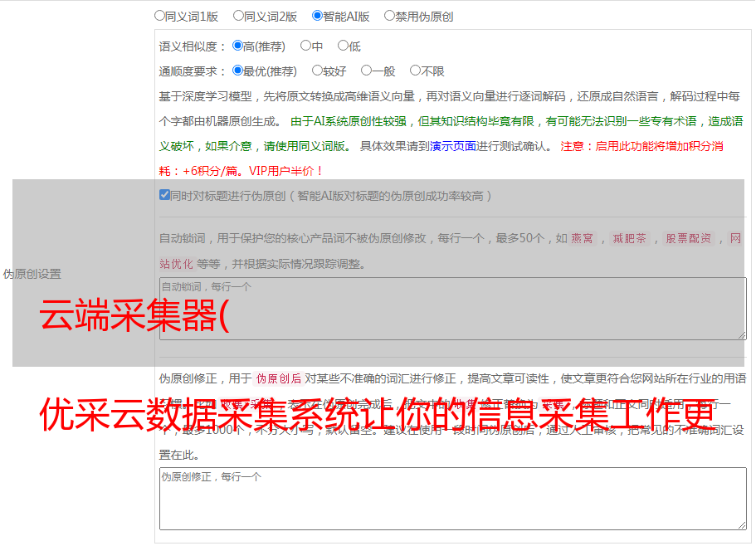Viewport: 756px width, 546px height.
Task: Click into the 自动锁词 textarea
Action: pyautogui.click(x=453, y=309)
